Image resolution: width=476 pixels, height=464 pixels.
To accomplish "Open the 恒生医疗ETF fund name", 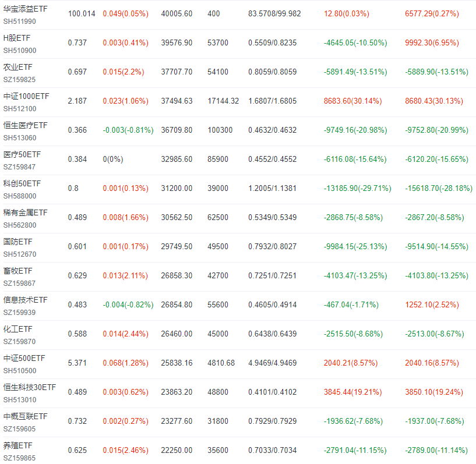I will 25,126.
